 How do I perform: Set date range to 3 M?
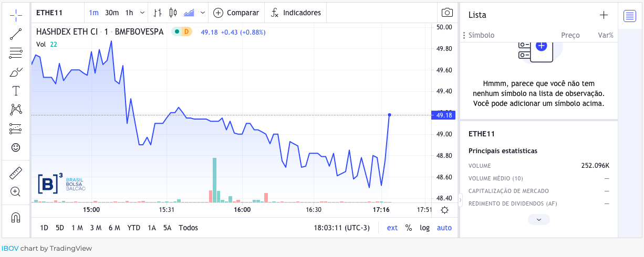(96, 228)
